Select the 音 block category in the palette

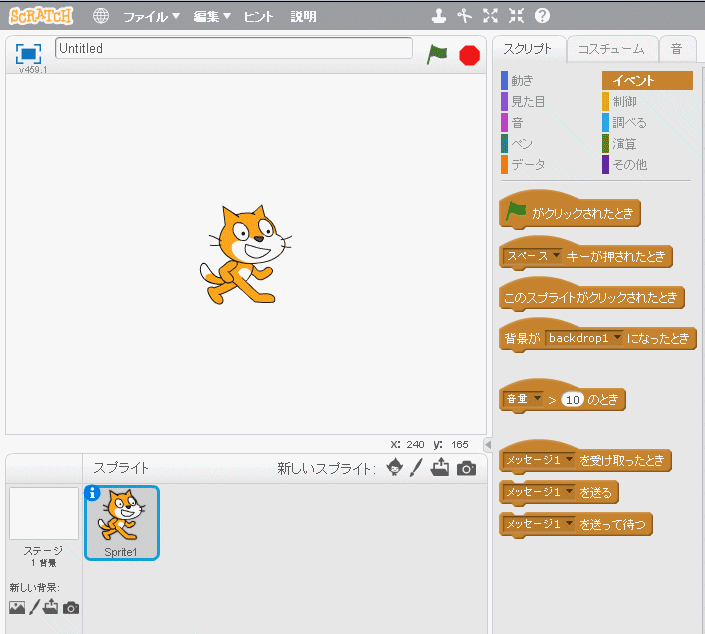(513, 123)
